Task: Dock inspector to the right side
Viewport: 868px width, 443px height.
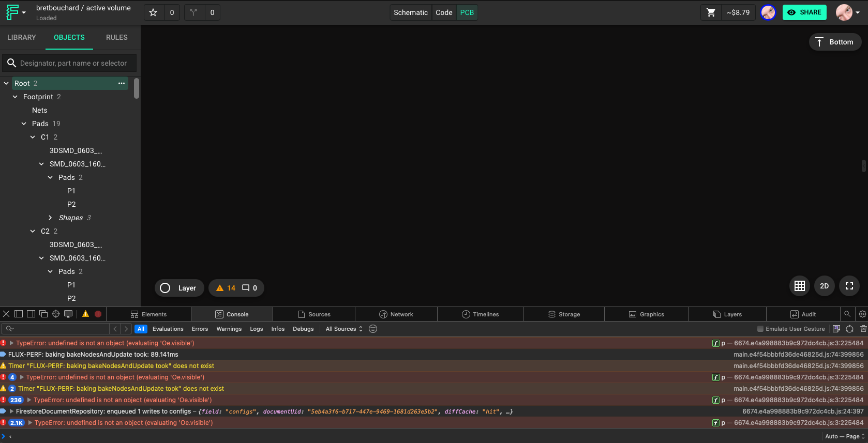Action: 31,314
